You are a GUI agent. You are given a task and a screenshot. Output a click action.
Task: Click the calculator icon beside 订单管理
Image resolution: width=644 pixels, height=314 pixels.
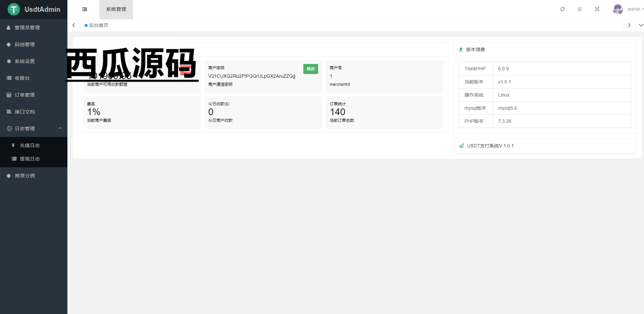pos(9,95)
